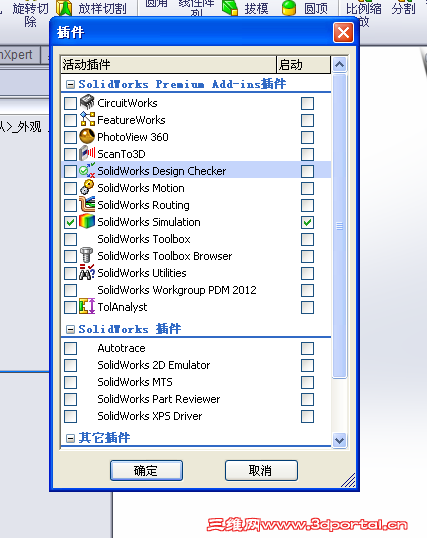The width and height of the screenshot is (427, 538).
Task: Check TolAnalyst startup checkbox
Action: coord(307,307)
